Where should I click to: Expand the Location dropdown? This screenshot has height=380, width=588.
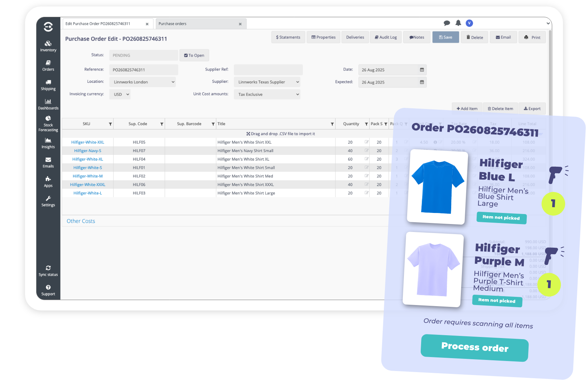[143, 82]
